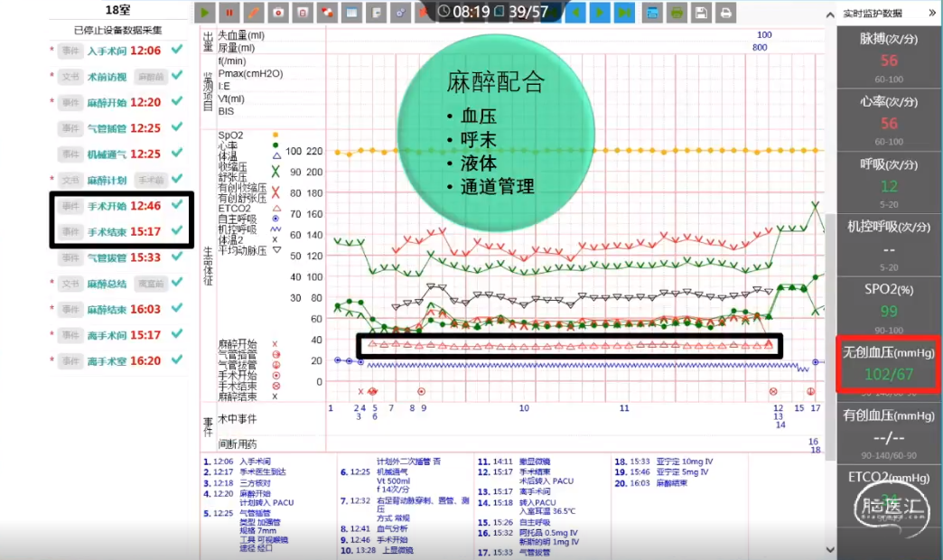Image resolution: width=943 pixels, height=560 pixels.
Task: Toggle checkmark for 离手术室 16:20
Action: pos(177,359)
